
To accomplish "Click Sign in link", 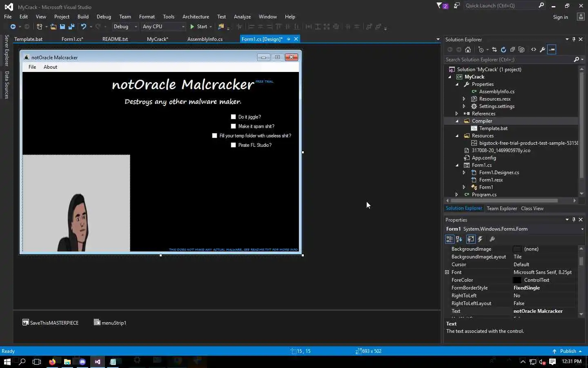I will [x=560, y=17].
